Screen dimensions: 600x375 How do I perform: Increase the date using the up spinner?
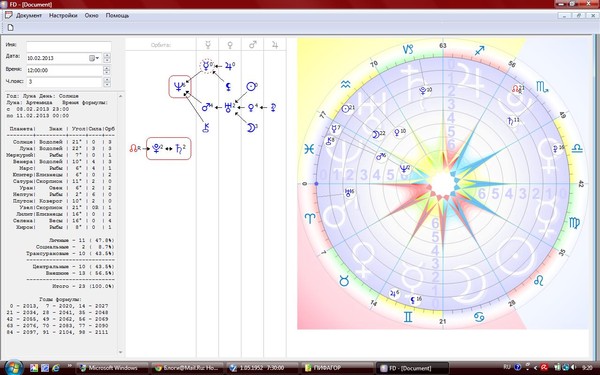tap(107, 55)
